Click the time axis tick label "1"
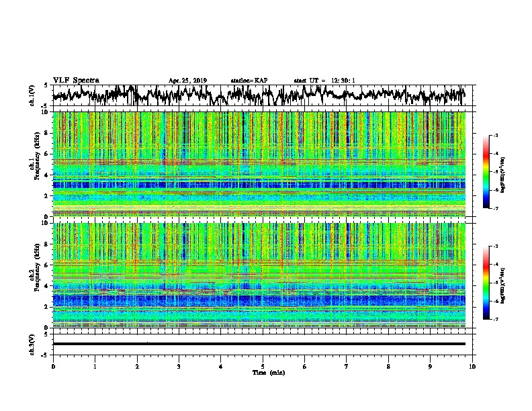Viewport: 532px width, 411px height. pos(95,367)
